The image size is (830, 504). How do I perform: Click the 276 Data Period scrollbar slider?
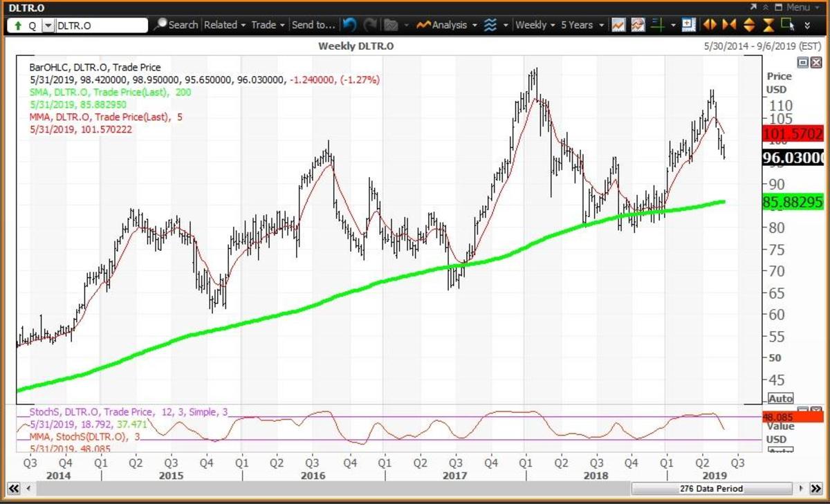pos(710,489)
